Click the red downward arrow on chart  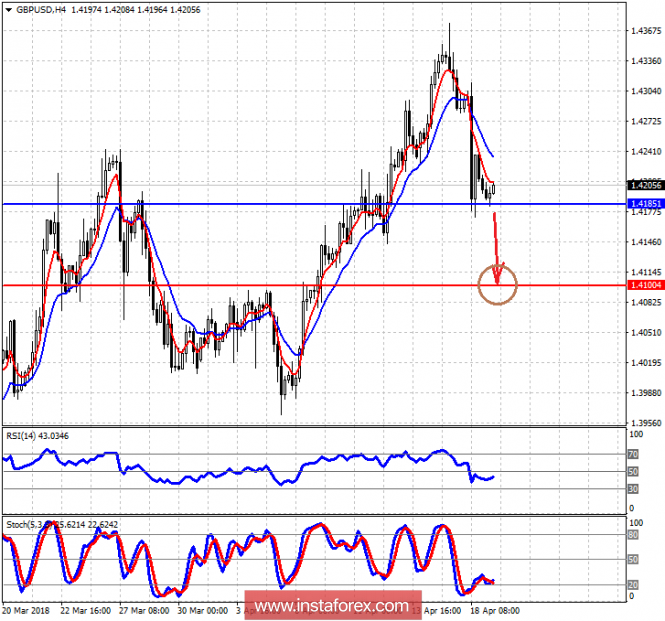[496, 245]
